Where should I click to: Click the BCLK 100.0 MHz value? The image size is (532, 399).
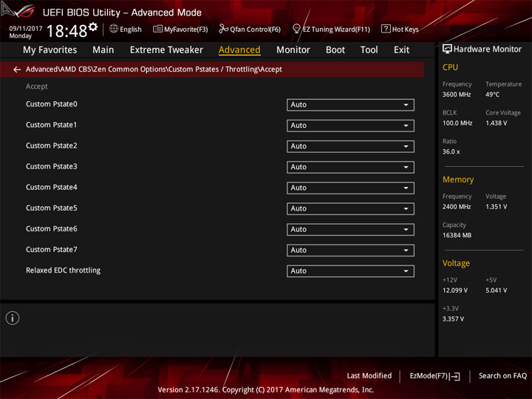click(457, 123)
